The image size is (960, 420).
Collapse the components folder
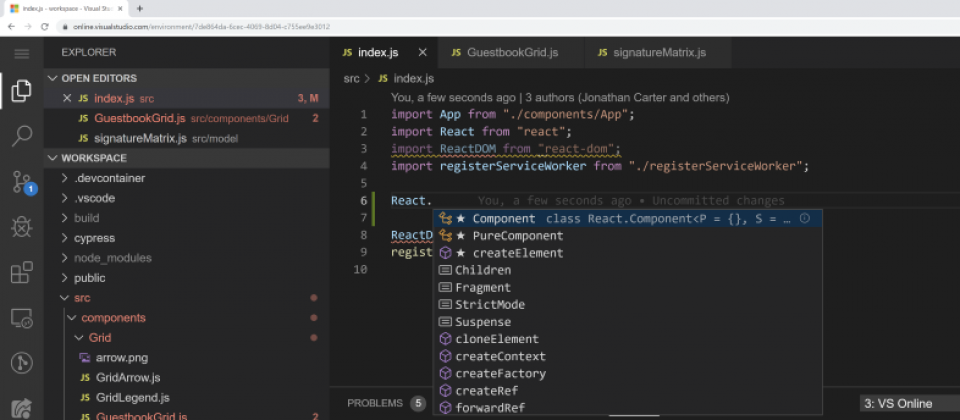click(x=187, y=318)
